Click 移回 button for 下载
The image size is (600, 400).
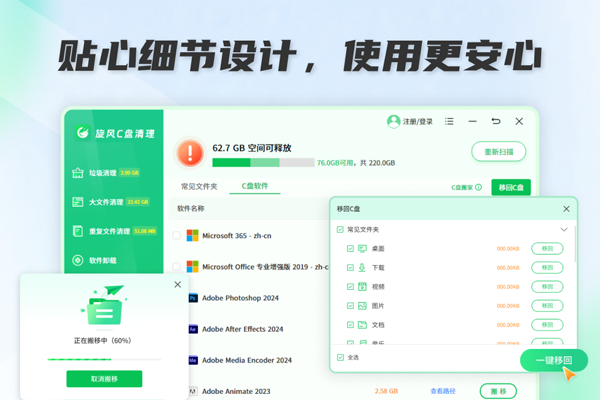pyautogui.click(x=547, y=268)
